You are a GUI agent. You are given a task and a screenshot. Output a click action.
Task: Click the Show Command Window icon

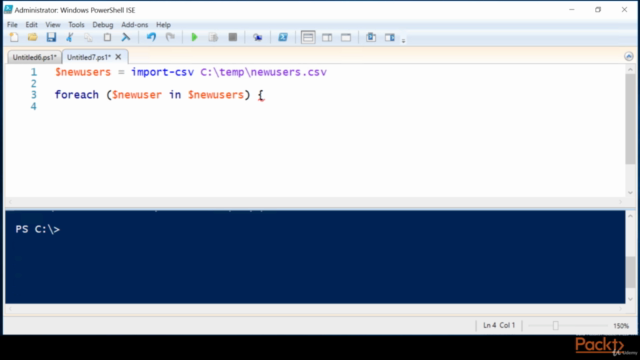[x=371, y=38]
